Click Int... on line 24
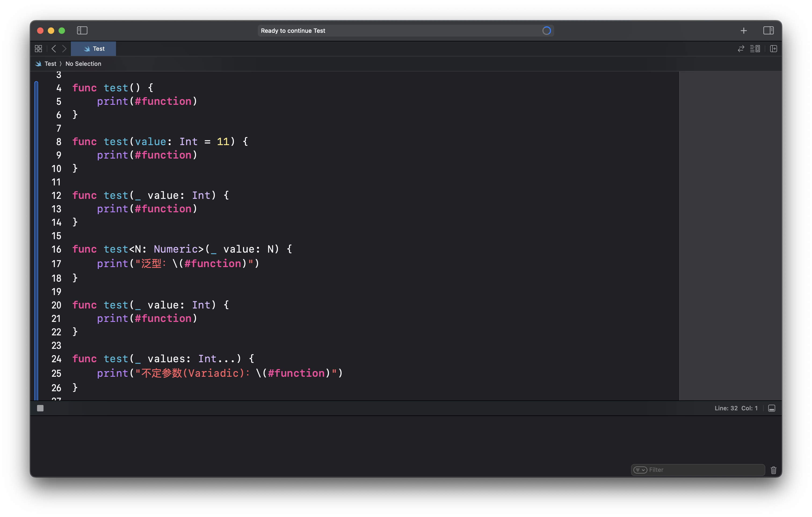Viewport: 812px width, 517px height. tap(216, 359)
